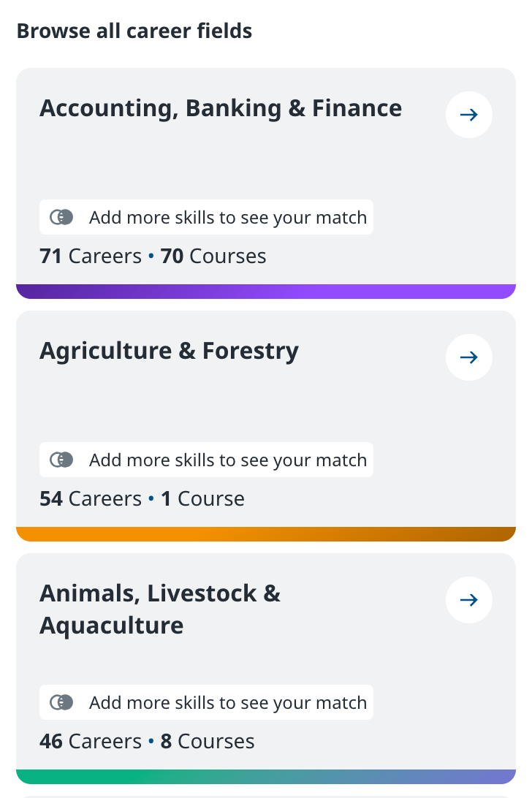Image resolution: width=532 pixels, height=798 pixels.
Task: Select 'Add more skills' in the Agriculture card
Action: [x=227, y=460]
